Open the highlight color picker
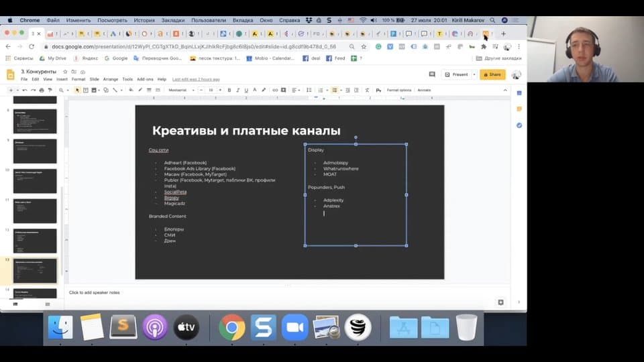 (x=264, y=90)
